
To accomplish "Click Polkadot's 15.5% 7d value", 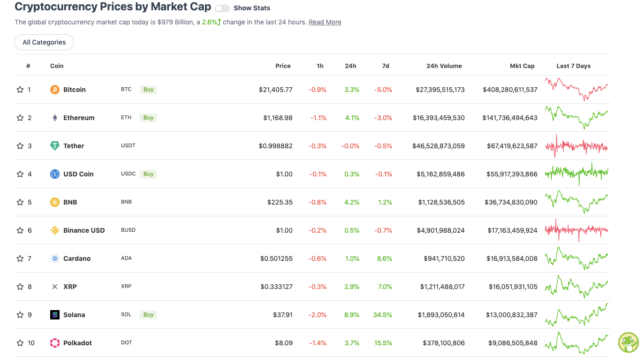I will (383, 343).
